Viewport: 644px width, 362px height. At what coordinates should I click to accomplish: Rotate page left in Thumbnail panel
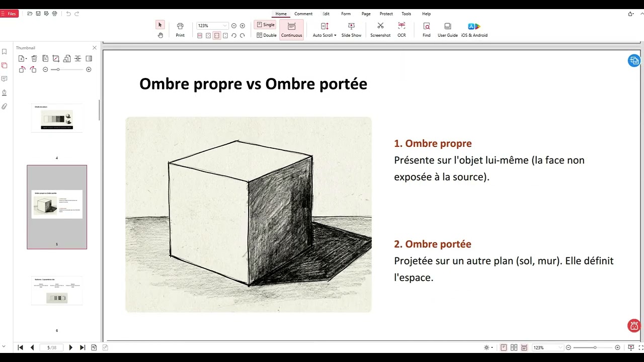(22, 69)
